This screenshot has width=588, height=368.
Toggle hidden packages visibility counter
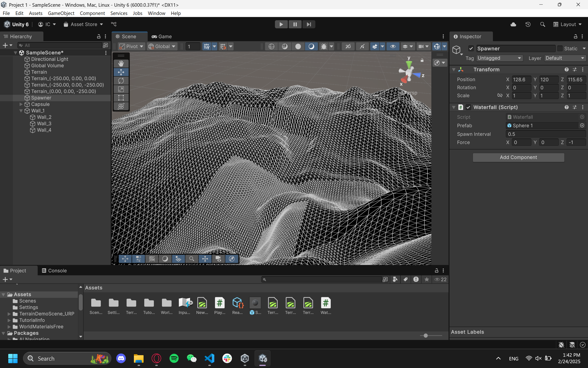441,279
